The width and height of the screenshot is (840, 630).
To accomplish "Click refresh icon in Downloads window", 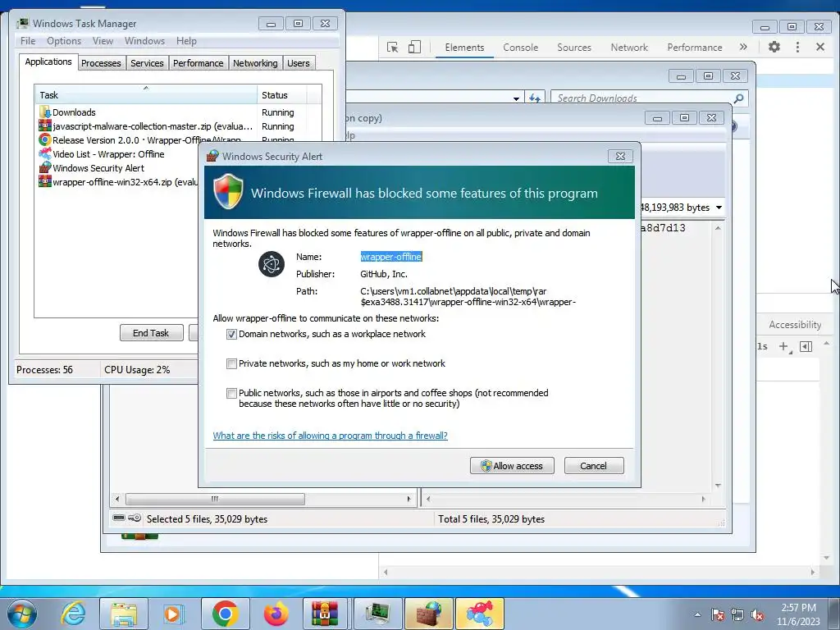I will coord(535,98).
